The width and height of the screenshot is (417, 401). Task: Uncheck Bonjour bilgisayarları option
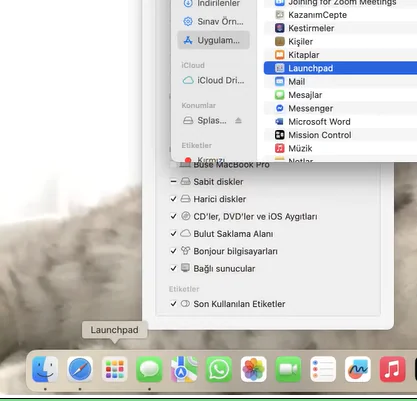[173, 251]
